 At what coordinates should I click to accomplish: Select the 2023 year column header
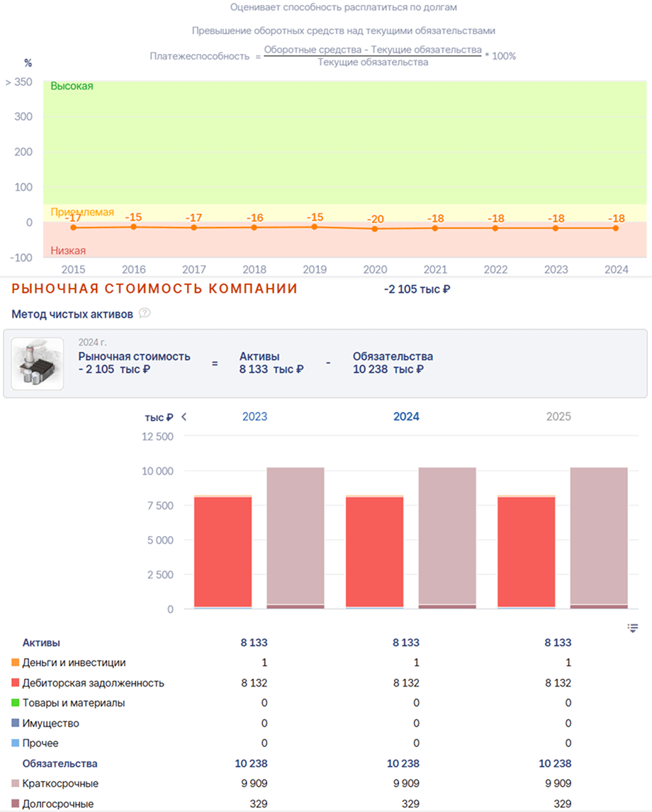(254, 417)
